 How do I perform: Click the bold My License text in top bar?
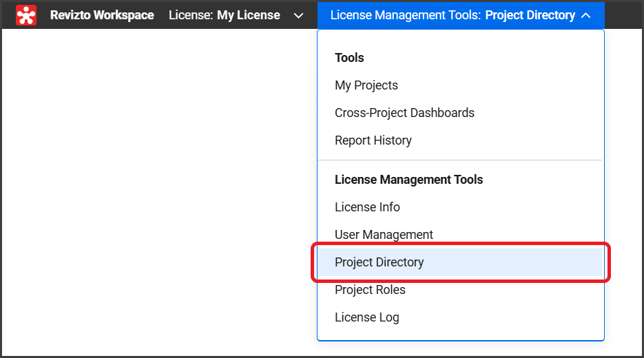pyautogui.click(x=249, y=15)
